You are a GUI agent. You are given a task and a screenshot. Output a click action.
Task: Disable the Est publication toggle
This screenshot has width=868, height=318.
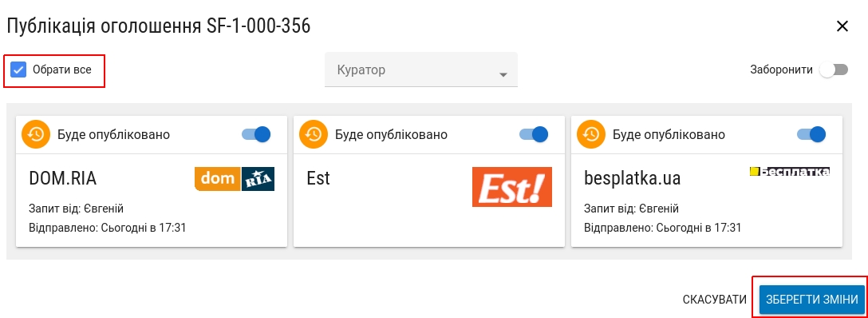click(x=534, y=134)
